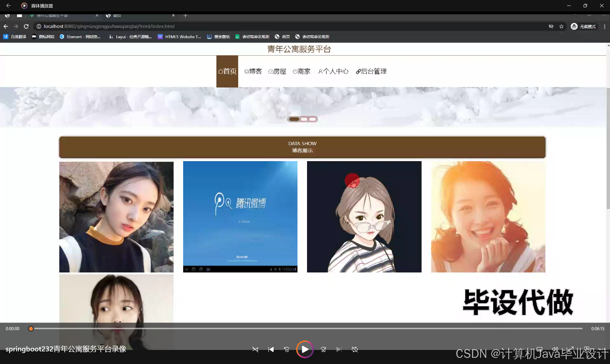Image resolution: width=610 pixels, height=364 pixels.
Task: Click the media player back arrow
Action: (8, 5)
